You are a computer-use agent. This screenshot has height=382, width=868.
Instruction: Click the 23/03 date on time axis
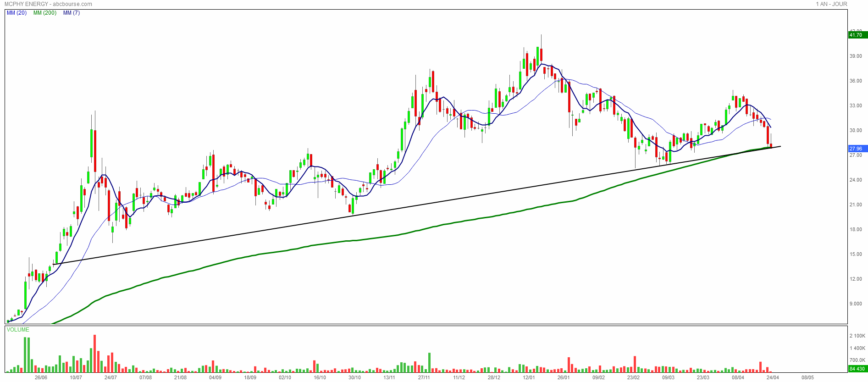(703, 378)
